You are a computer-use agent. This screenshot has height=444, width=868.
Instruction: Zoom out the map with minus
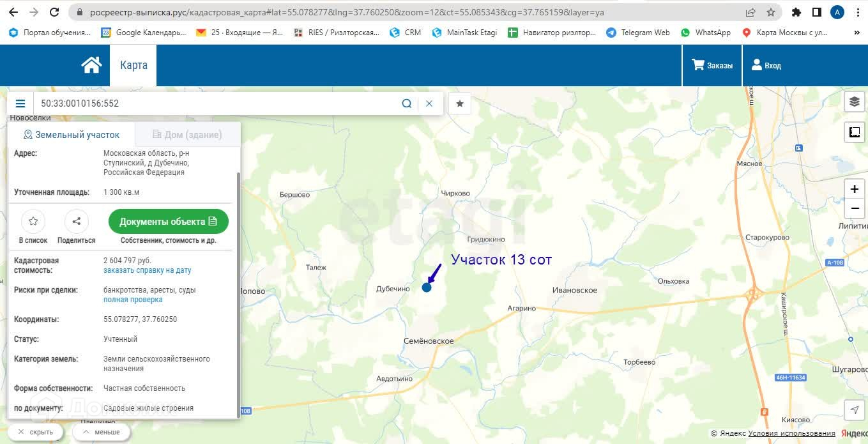click(855, 208)
